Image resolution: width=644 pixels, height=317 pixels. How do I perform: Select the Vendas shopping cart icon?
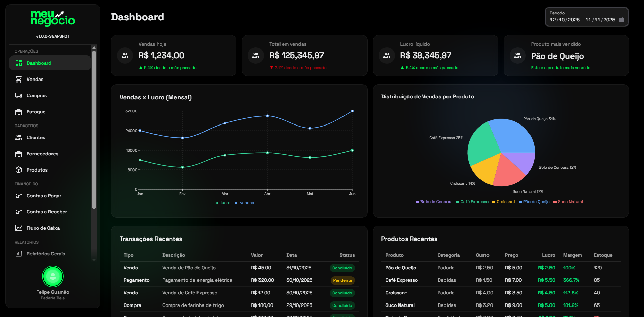pyautogui.click(x=18, y=79)
